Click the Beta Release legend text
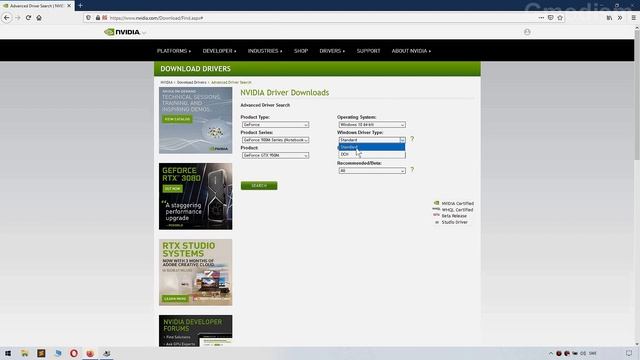This screenshot has width=640, height=360. click(454, 216)
